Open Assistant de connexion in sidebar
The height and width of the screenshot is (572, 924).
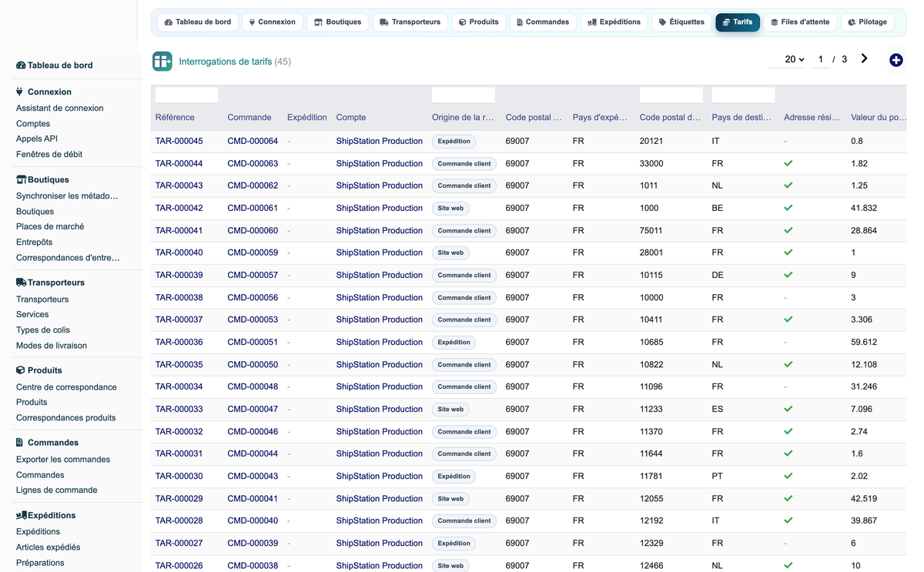pos(60,109)
